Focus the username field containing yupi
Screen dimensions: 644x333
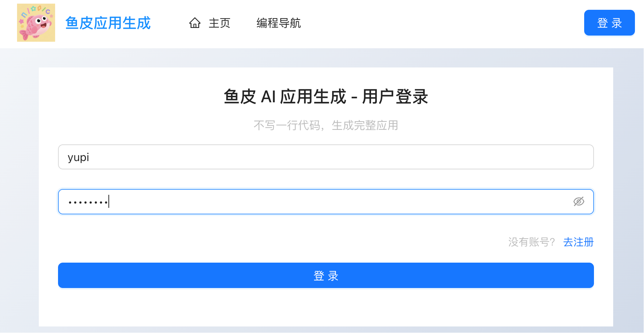(326, 157)
